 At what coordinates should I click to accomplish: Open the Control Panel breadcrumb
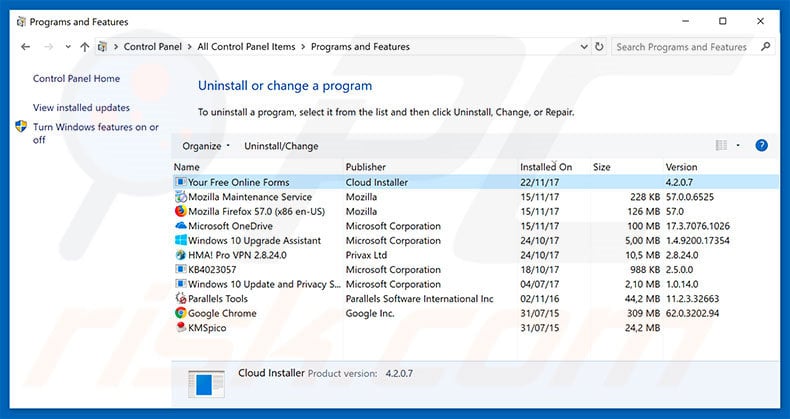pos(153,47)
